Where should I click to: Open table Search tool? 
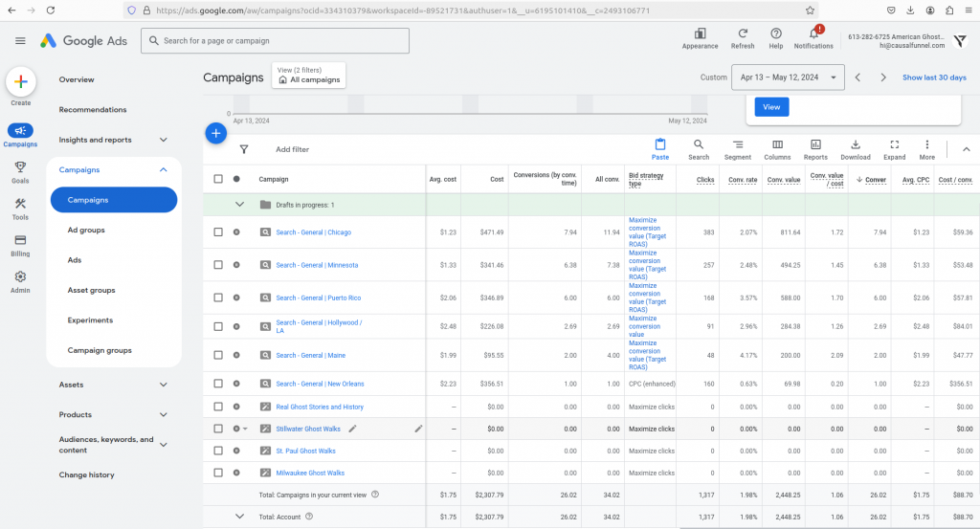[699, 149]
